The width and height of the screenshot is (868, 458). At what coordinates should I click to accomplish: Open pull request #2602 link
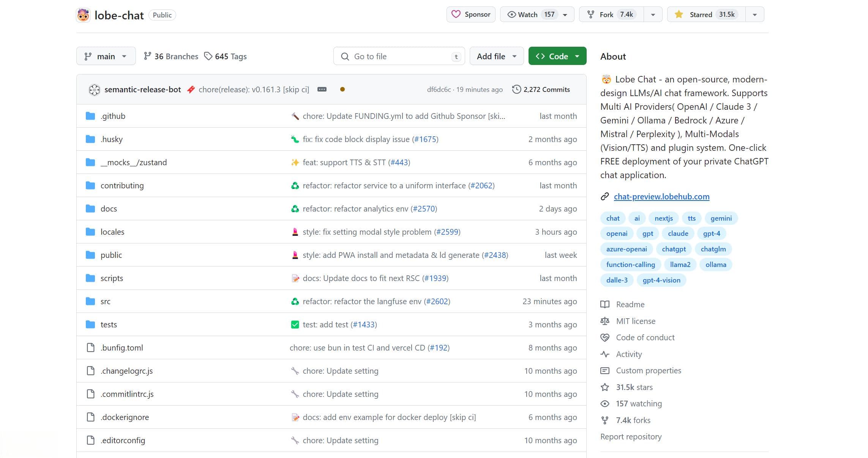[437, 301]
